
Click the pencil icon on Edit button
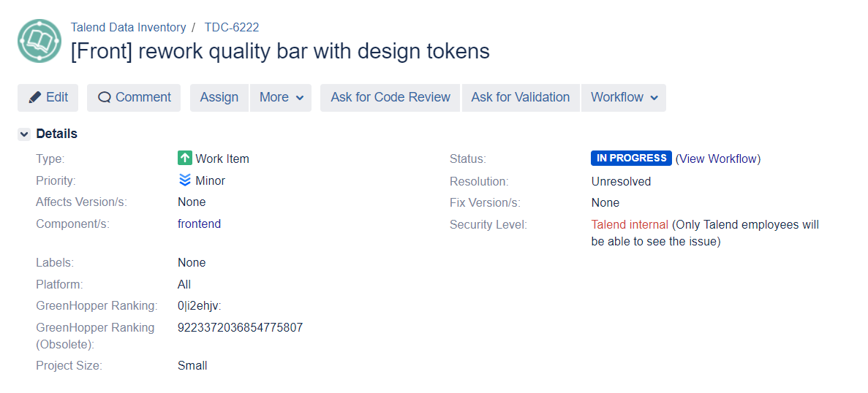click(34, 98)
